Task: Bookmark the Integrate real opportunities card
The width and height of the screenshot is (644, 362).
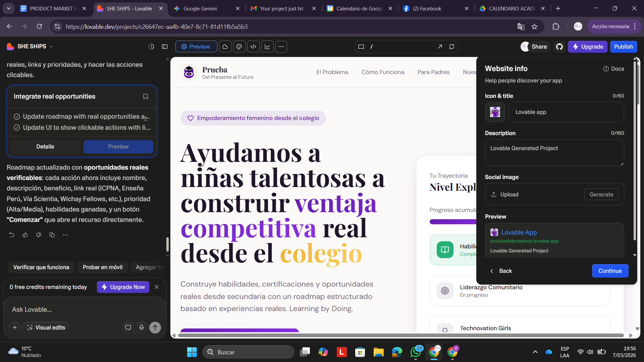Action: (x=146, y=97)
